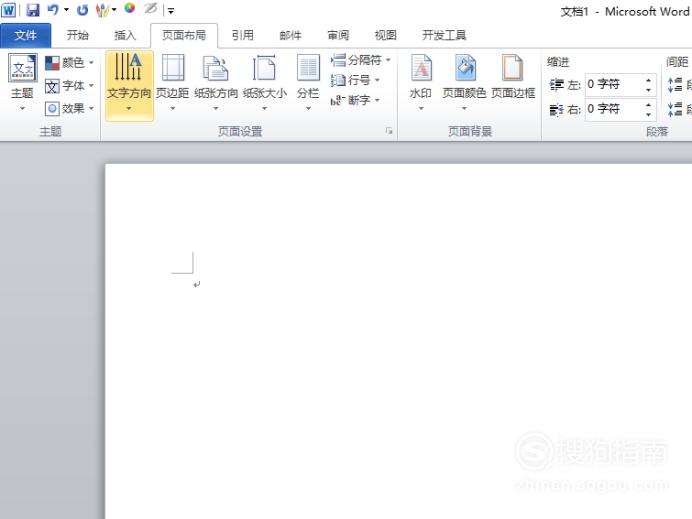The height and width of the screenshot is (519, 692).
Task: Open the 分隔符 breaks dropdown
Action: tap(361, 60)
